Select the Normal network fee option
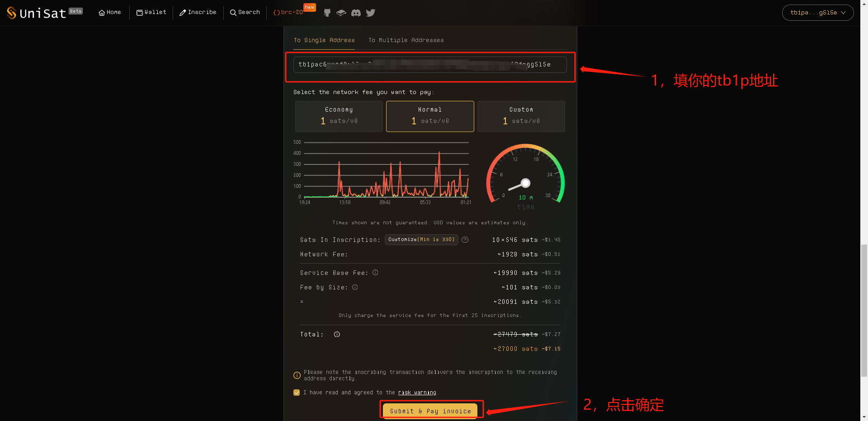Viewport: 868px width, 421px height. point(429,116)
